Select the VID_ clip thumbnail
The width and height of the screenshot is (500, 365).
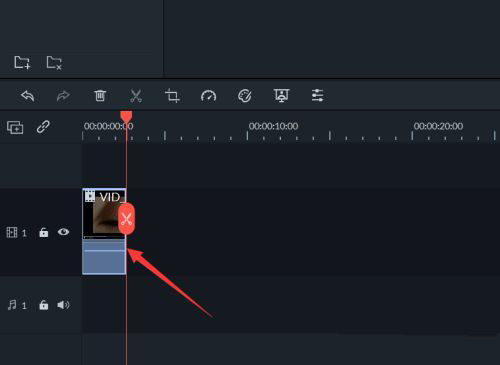click(x=104, y=214)
